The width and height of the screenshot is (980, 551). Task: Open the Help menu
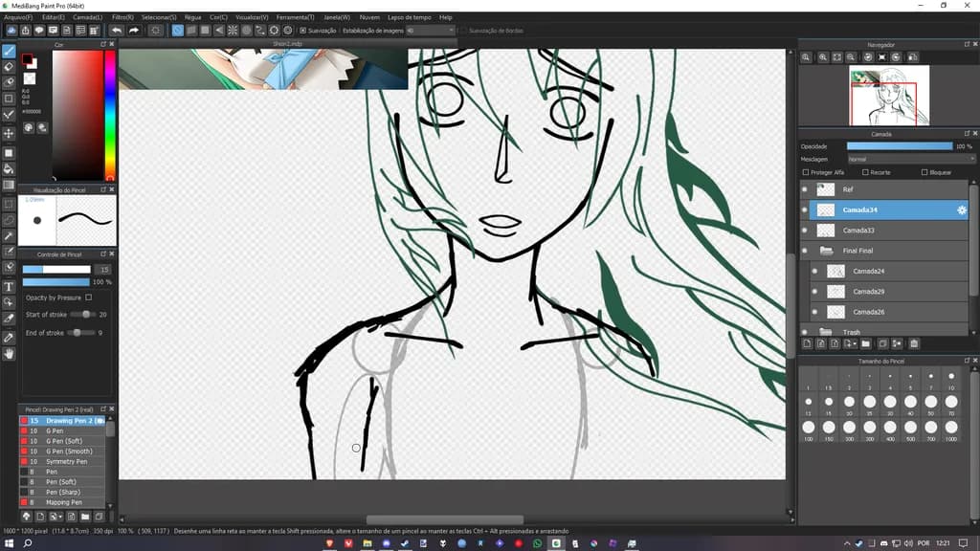click(x=446, y=17)
